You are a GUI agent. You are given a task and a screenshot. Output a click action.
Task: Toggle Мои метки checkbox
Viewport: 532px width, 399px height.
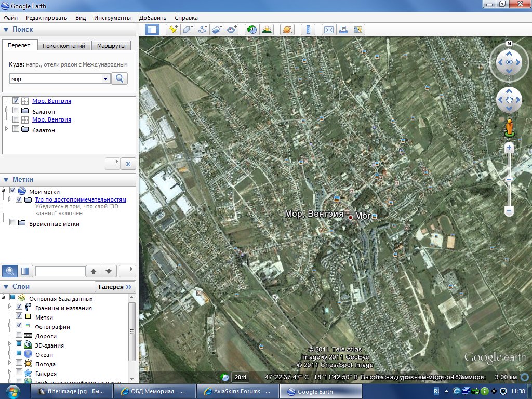[x=12, y=190]
